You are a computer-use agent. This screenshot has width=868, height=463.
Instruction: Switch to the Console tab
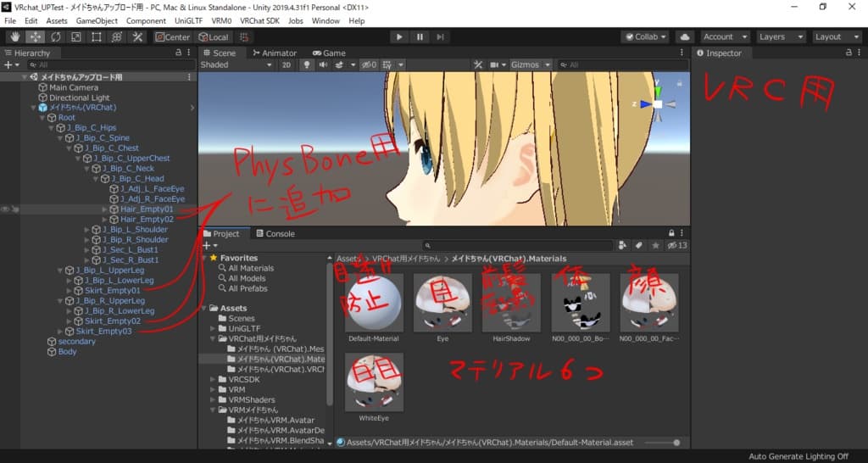275,233
